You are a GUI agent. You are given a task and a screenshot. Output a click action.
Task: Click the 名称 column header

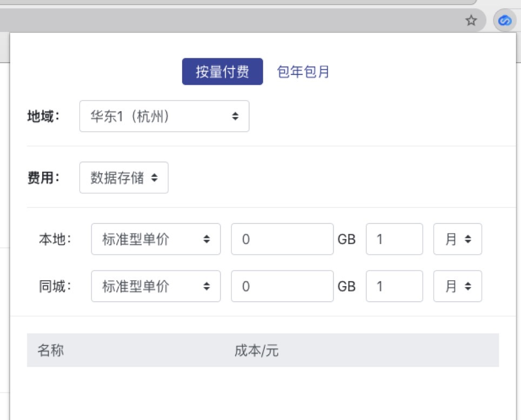[50, 350]
